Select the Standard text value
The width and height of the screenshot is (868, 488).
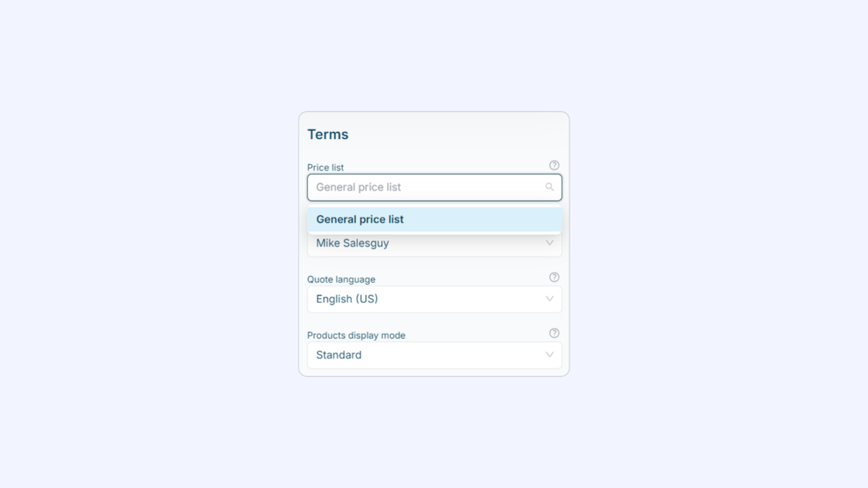tap(339, 355)
